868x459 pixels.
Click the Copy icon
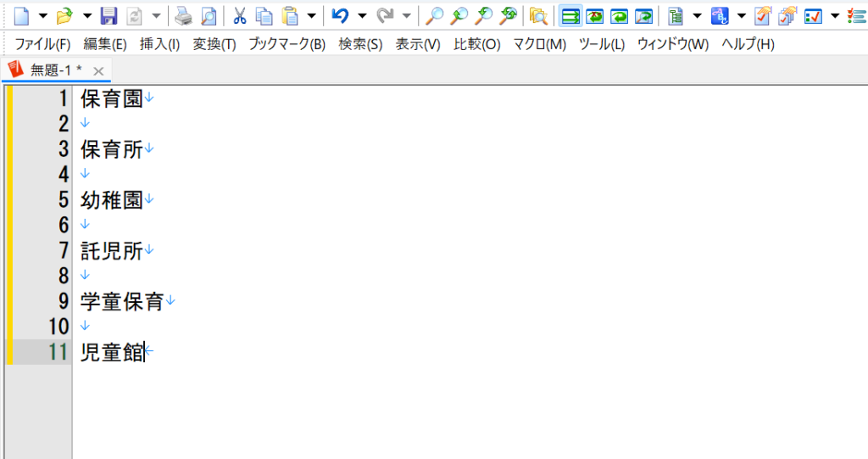click(264, 15)
